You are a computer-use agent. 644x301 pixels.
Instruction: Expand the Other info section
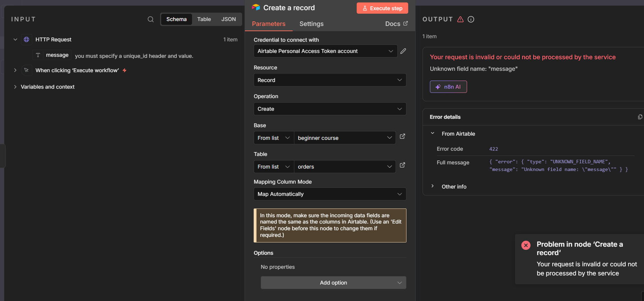click(x=454, y=187)
